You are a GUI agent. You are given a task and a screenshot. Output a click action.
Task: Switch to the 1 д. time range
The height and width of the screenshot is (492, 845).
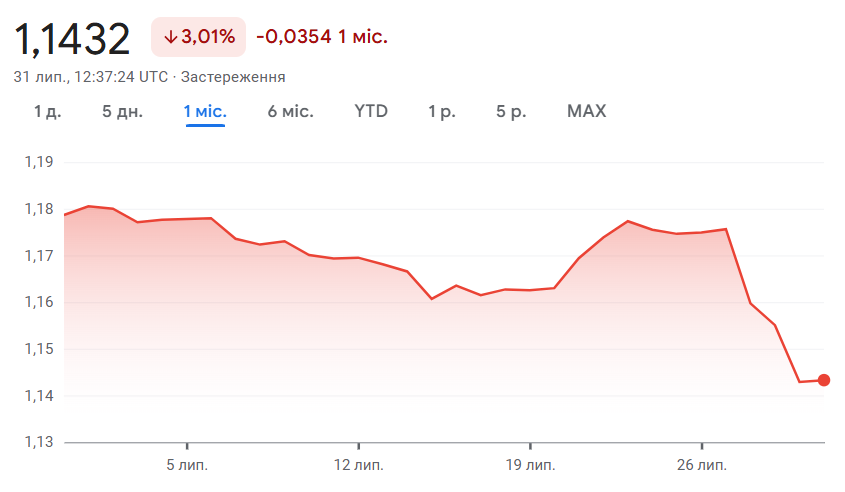(x=47, y=111)
